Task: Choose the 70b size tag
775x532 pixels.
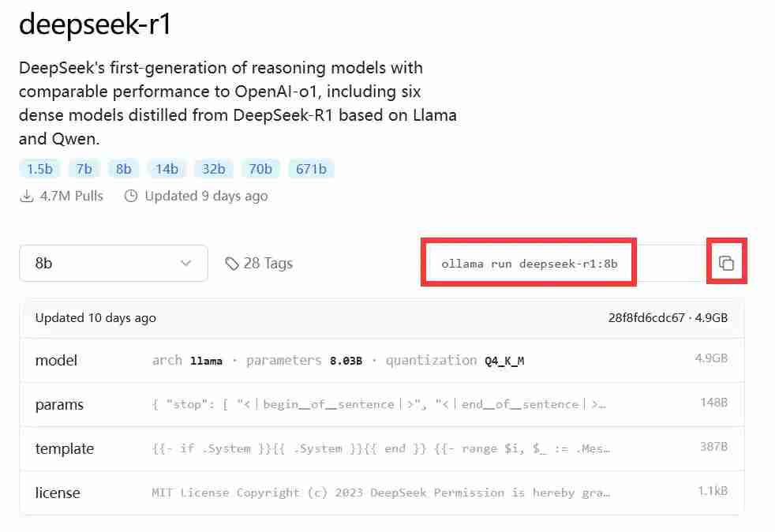Action: click(x=260, y=169)
